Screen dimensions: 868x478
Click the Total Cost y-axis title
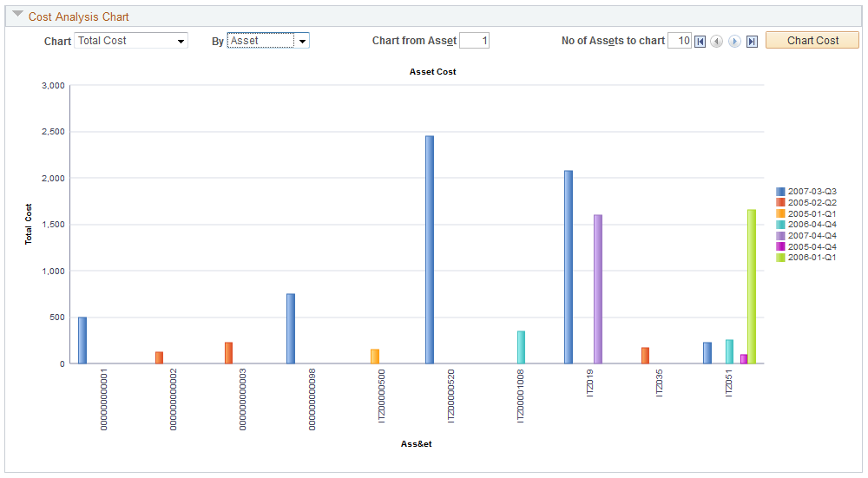pos(29,224)
